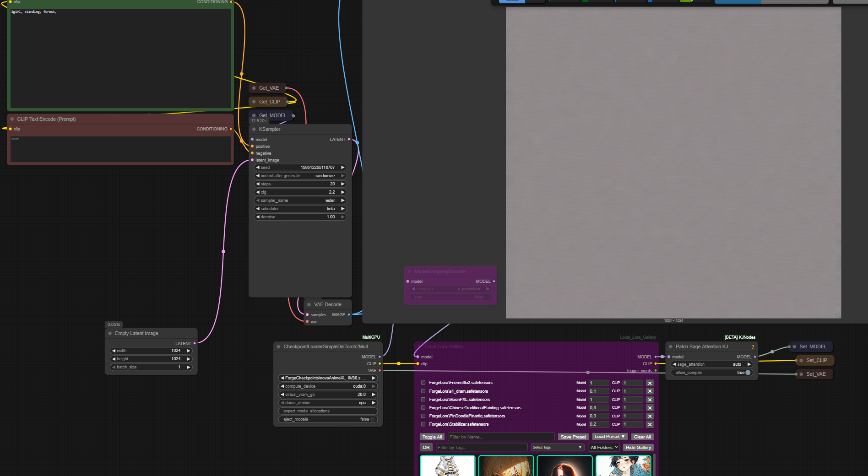Click the right arrow on the width field
This screenshot has height=476, width=868.
(x=188, y=351)
